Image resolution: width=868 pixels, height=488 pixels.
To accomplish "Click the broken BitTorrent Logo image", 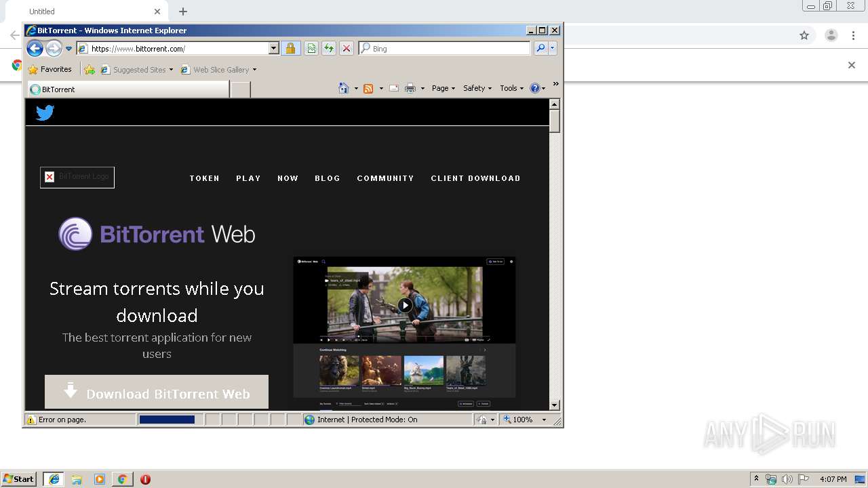I will 77,177.
